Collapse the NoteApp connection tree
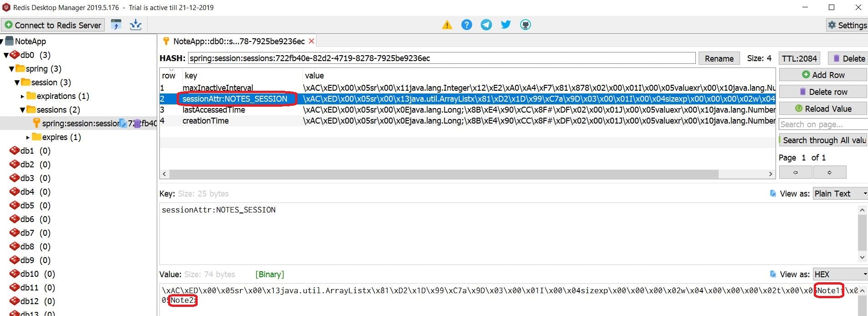868x316 pixels. pyautogui.click(x=2, y=41)
